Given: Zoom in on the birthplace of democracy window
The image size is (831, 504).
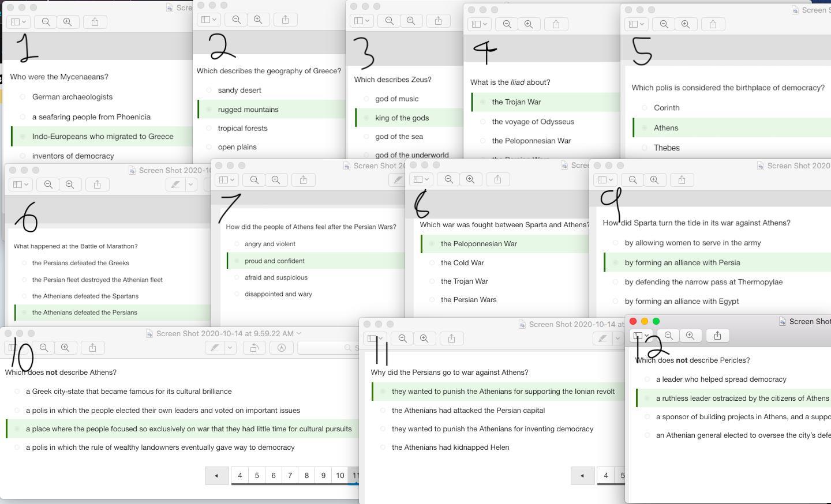Looking at the screenshot, I should tap(686, 24).
